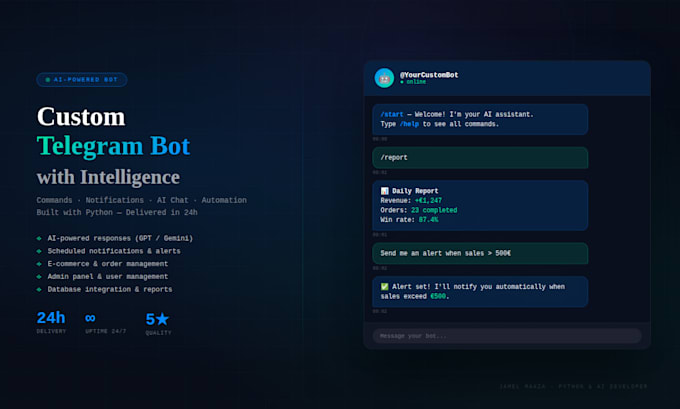Click 'AI-powered responses (GPT / Gemini)' item

(x=120, y=238)
